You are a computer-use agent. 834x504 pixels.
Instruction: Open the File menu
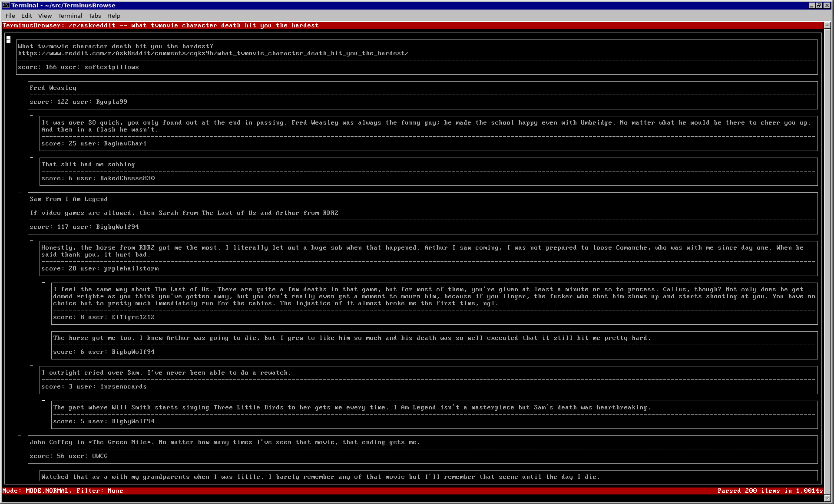click(x=10, y=16)
